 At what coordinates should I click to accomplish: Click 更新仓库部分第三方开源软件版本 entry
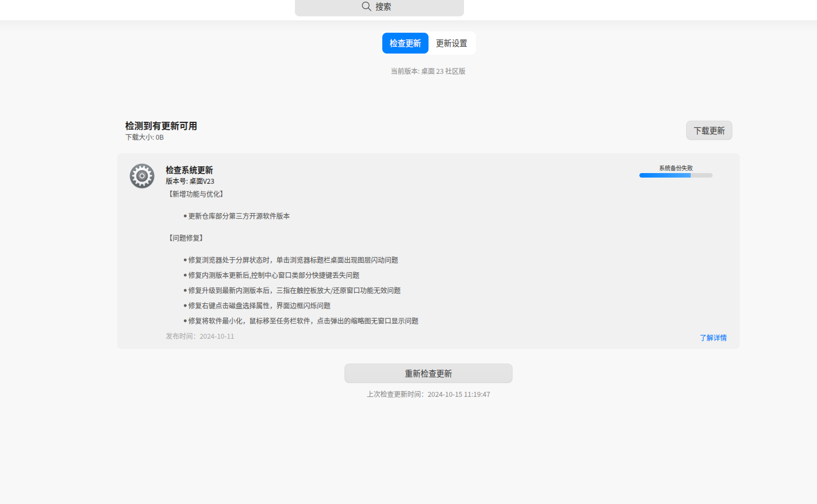[239, 216]
